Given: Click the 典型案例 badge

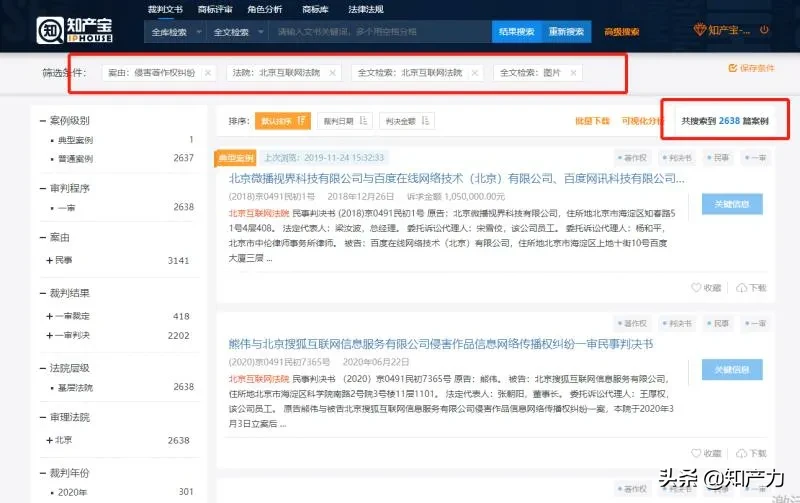Looking at the screenshot, I should [x=235, y=158].
